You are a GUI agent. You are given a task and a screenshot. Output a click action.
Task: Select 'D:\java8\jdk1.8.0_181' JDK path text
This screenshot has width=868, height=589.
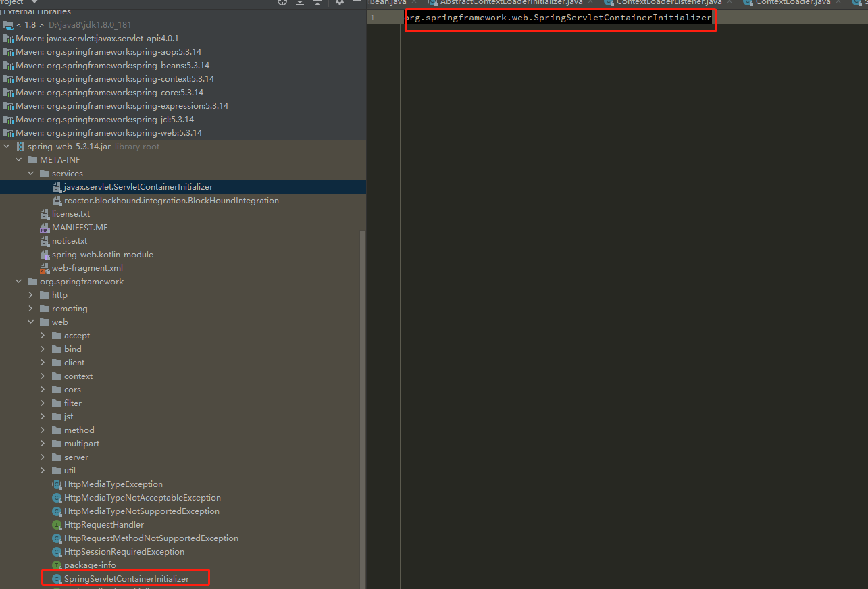tap(90, 25)
